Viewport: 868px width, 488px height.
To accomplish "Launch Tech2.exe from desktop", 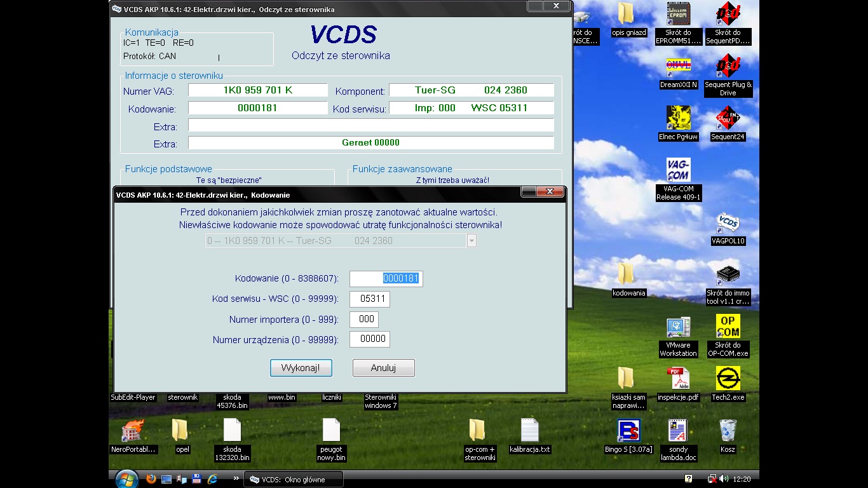I will [728, 384].
